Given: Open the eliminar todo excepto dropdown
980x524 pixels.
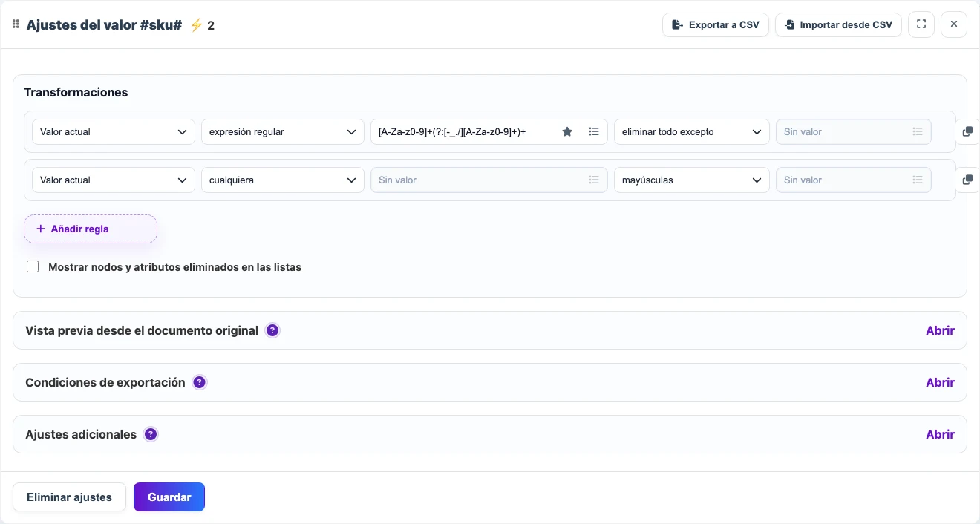Looking at the screenshot, I should (x=691, y=131).
